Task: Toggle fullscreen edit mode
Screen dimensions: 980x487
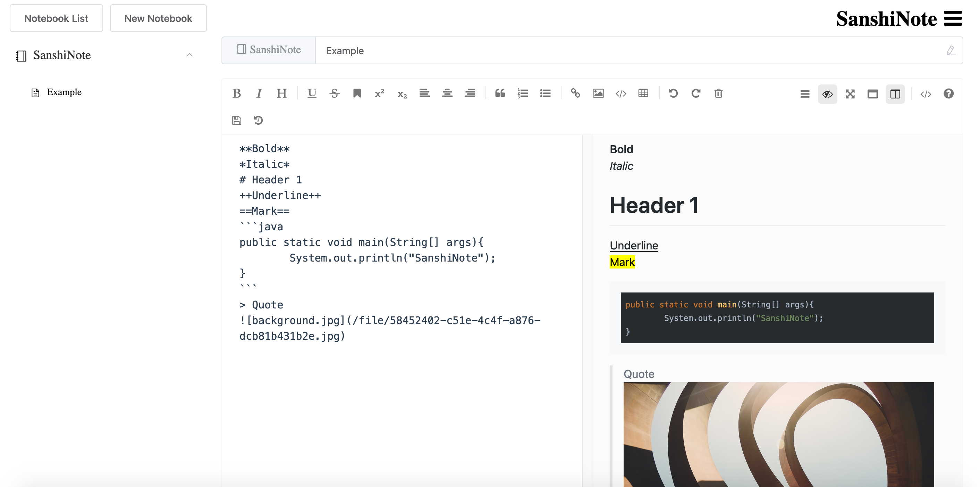Action: tap(850, 94)
